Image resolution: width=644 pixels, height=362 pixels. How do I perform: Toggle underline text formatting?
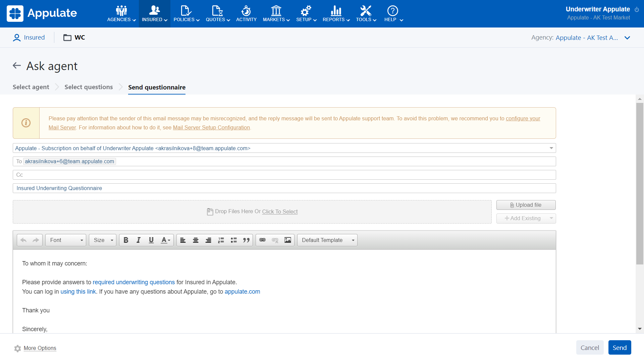[x=151, y=240]
